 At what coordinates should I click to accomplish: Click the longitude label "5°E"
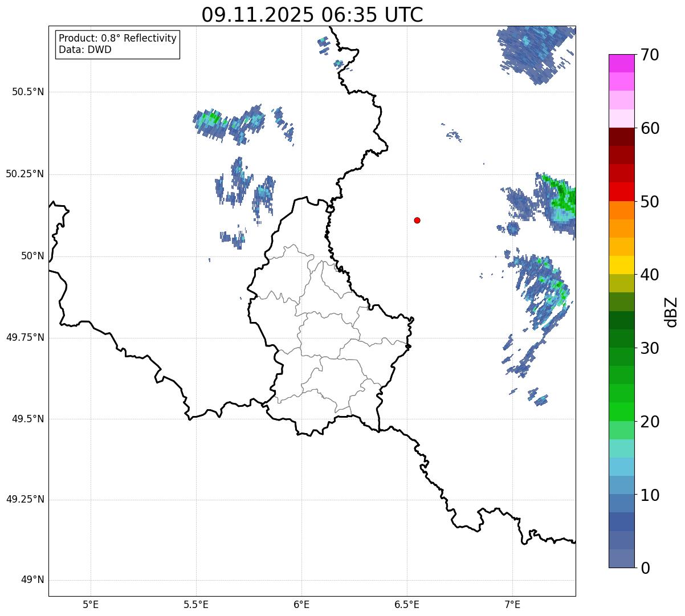(x=91, y=604)
